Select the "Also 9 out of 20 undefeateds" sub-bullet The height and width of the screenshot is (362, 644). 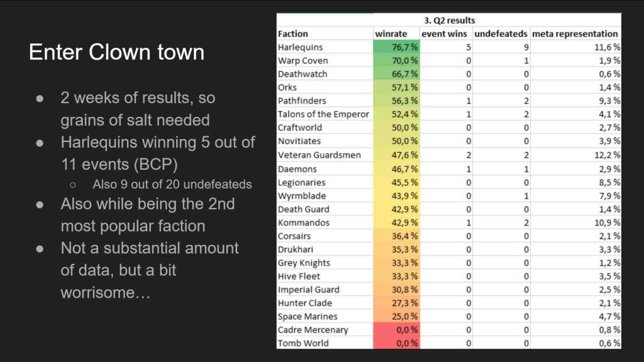point(172,184)
